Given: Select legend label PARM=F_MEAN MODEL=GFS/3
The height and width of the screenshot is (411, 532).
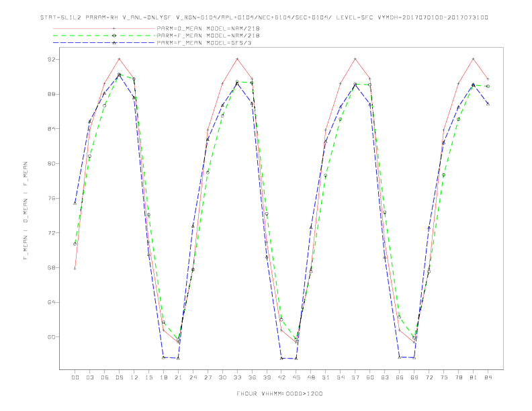Looking at the screenshot, I should coord(204,43).
